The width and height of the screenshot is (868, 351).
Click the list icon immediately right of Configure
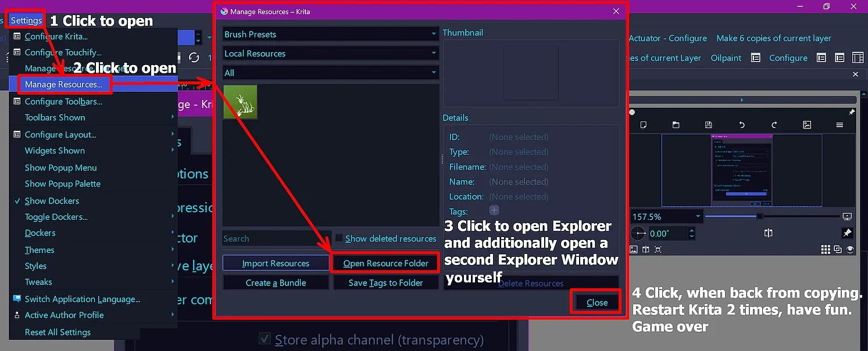821,58
